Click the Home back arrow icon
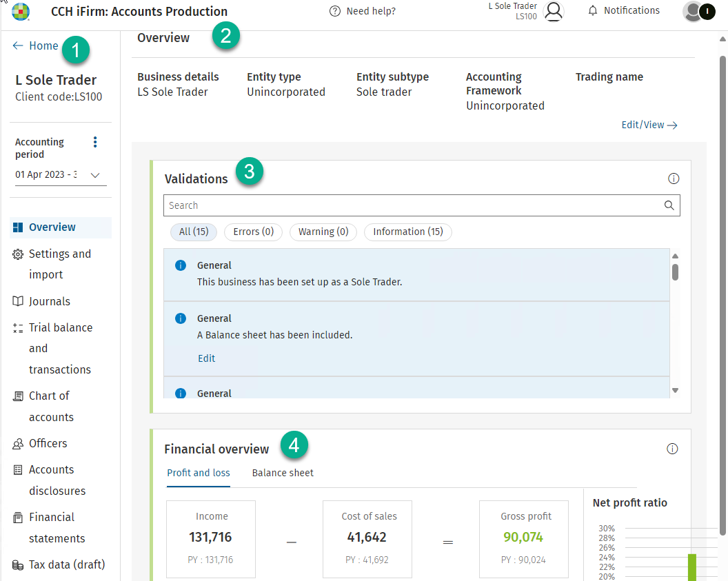This screenshot has width=728, height=581. (18, 45)
